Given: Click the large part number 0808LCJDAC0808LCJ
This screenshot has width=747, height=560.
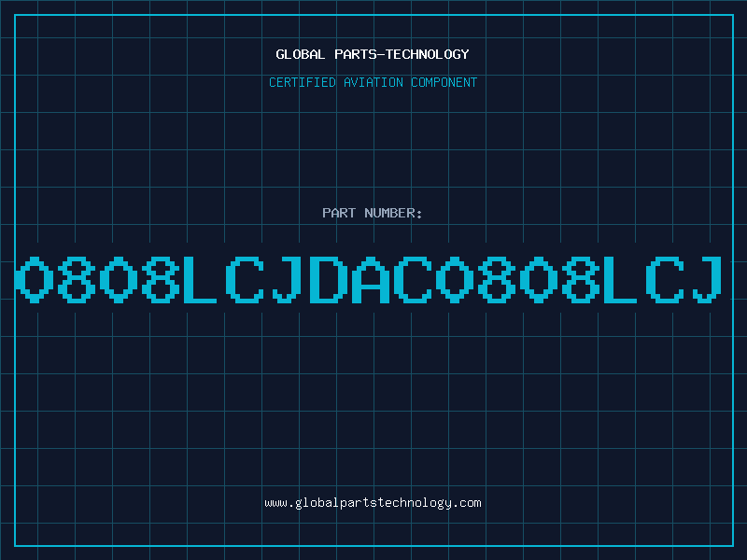Looking at the screenshot, I should [x=369, y=280].
